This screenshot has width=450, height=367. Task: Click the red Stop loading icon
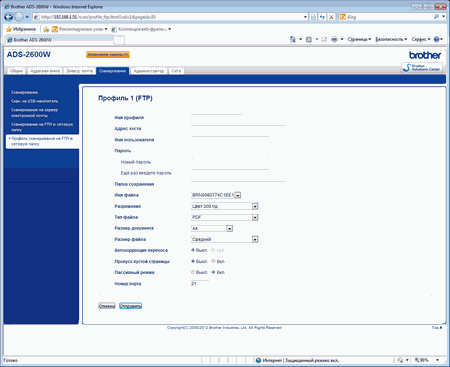click(331, 17)
